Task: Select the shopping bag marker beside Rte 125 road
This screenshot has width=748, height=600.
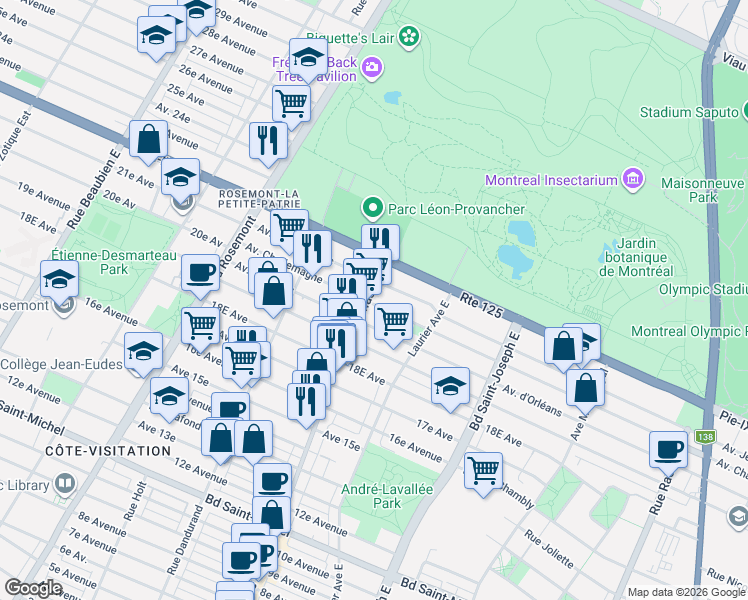Action: point(563,346)
